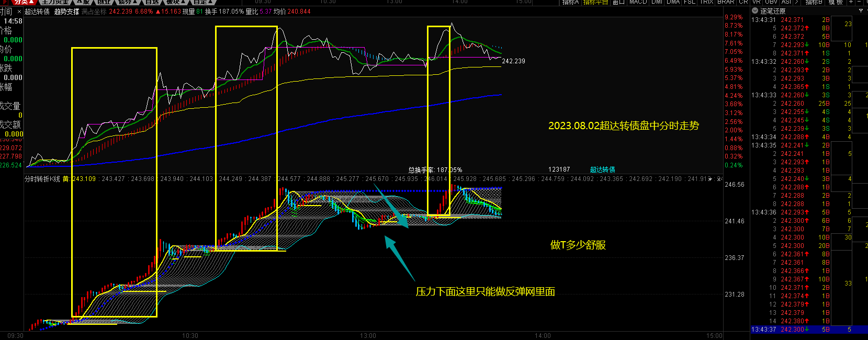The width and height of the screenshot is (868, 340).
Task: Click the 满占坐标 coordinate label
Action: click(94, 12)
